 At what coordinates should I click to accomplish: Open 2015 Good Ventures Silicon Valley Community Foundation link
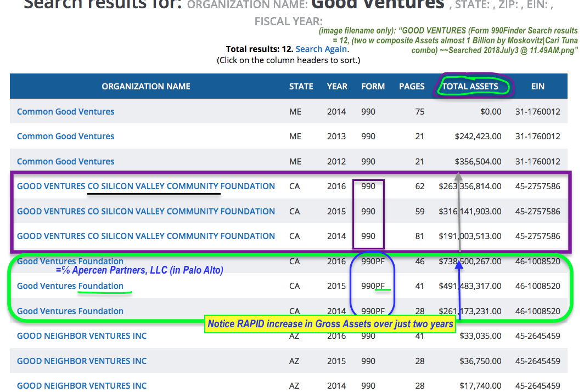point(146,211)
